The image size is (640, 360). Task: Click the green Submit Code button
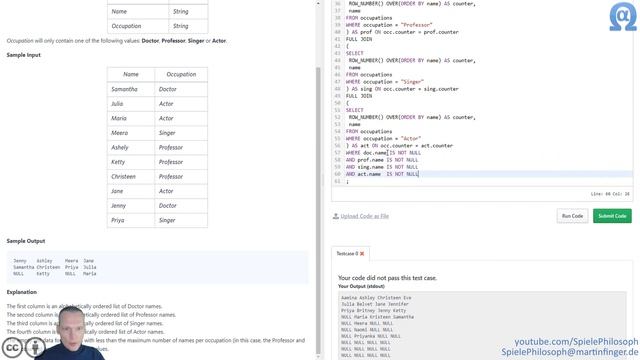612,216
